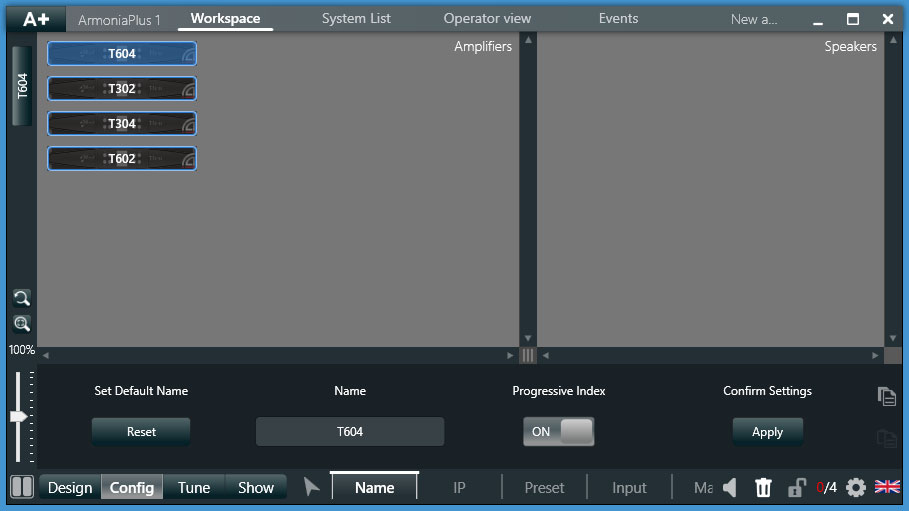The width and height of the screenshot is (909, 511).
Task: Open the T604 vertical side tab
Action: (x=22, y=86)
